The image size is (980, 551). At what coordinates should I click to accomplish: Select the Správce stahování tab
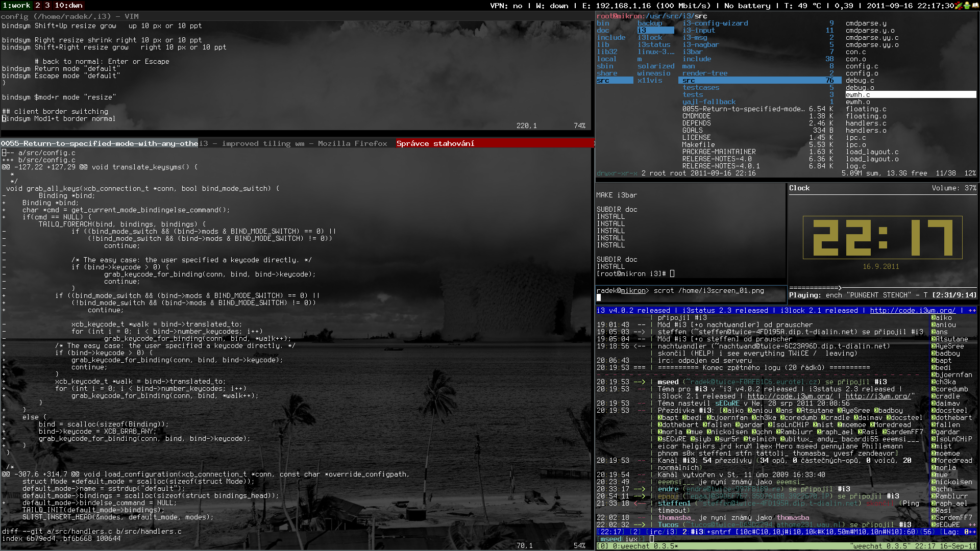[x=435, y=143]
